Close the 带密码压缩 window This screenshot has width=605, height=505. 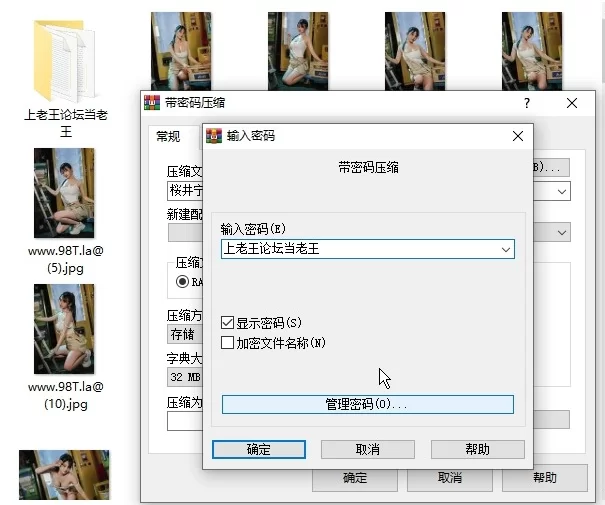tap(572, 103)
